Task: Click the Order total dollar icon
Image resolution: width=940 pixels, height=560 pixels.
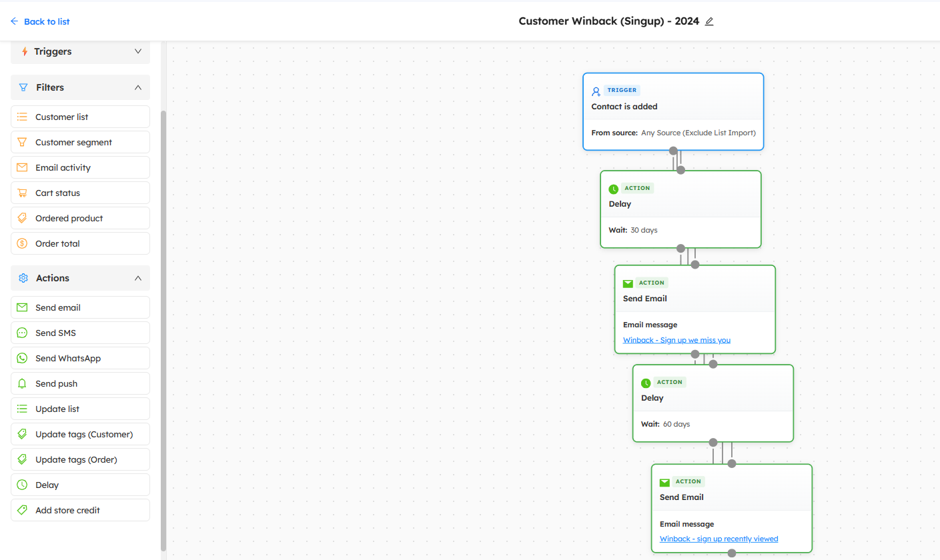Action: tap(22, 244)
